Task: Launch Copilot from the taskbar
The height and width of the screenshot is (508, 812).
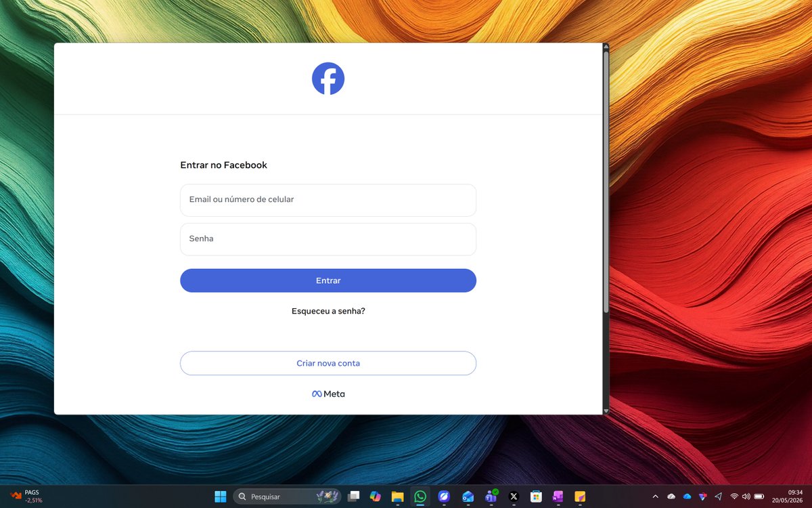Action: click(x=376, y=496)
